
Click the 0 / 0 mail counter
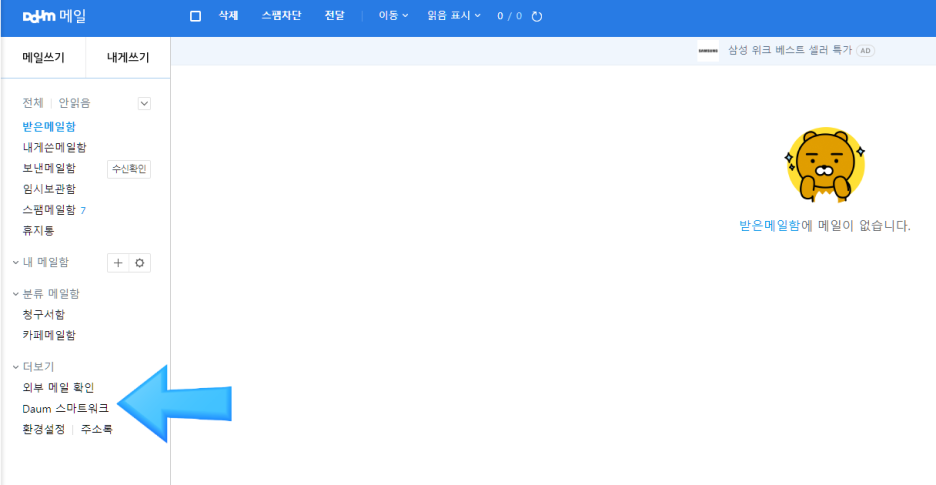point(509,16)
